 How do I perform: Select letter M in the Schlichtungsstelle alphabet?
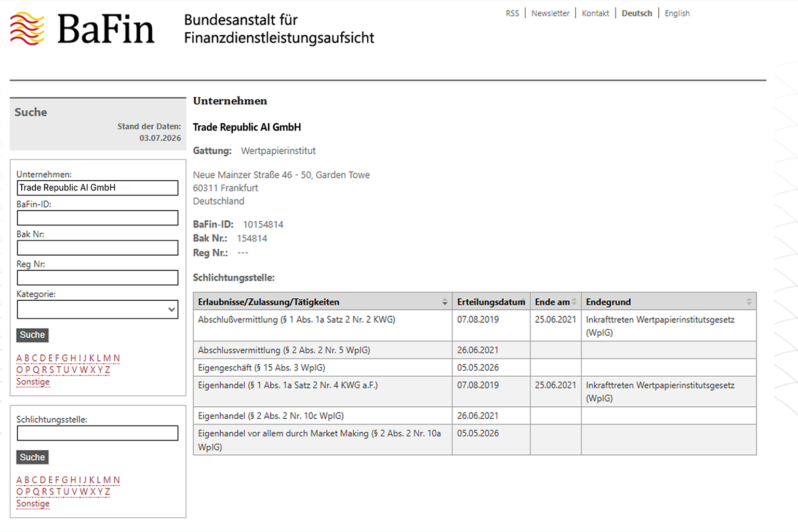(x=108, y=480)
